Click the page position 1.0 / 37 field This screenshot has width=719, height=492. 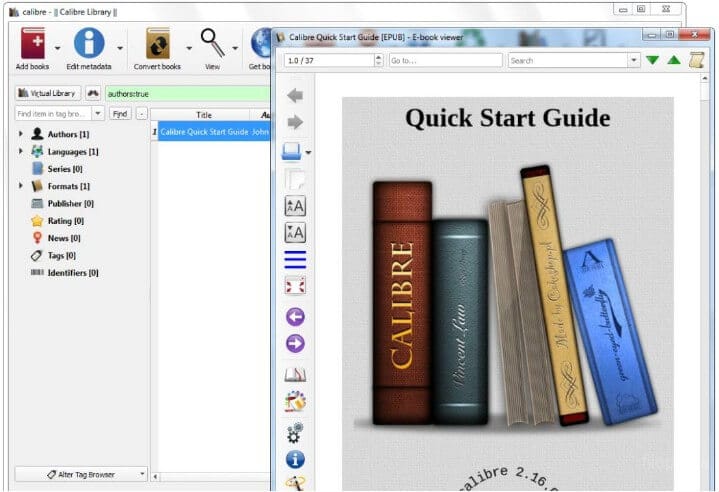tap(329, 61)
